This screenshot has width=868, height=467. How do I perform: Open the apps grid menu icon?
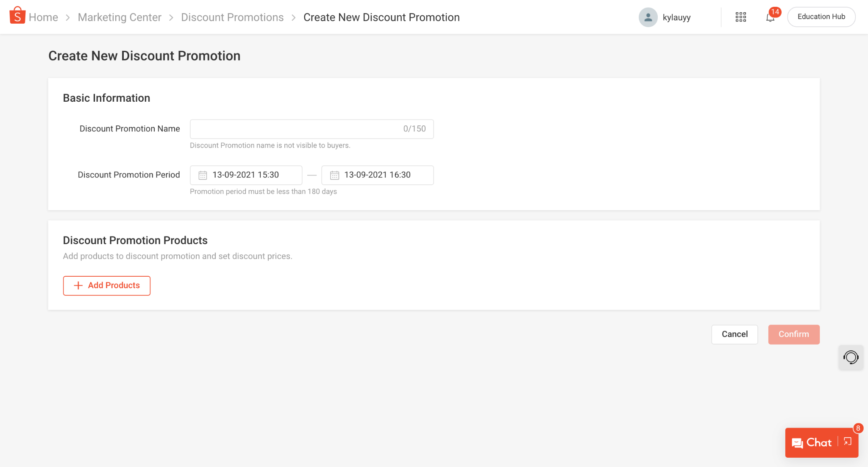pos(740,17)
